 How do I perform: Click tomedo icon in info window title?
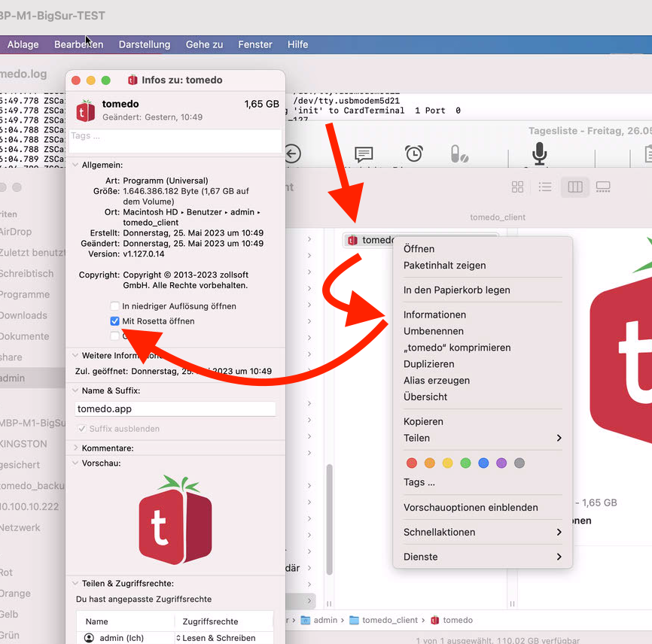(133, 80)
